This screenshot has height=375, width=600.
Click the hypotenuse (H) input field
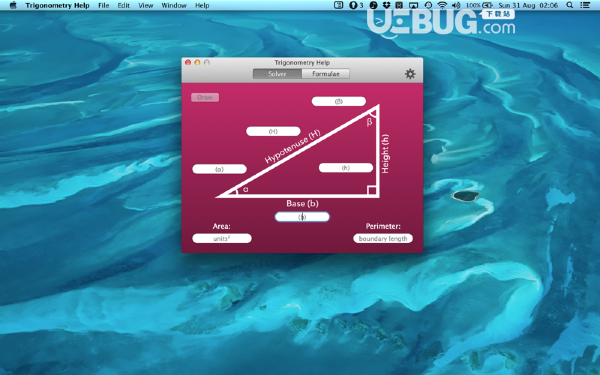click(273, 131)
